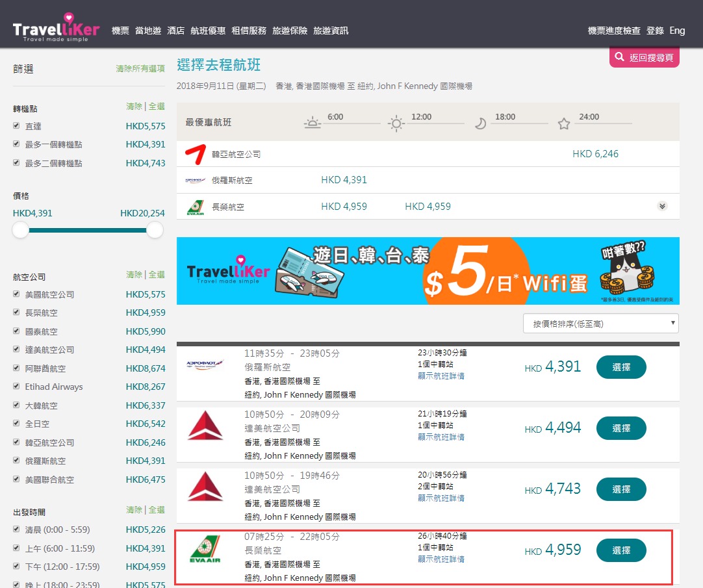Open the $5/日 Wifi蛋 banner ad

(x=428, y=271)
